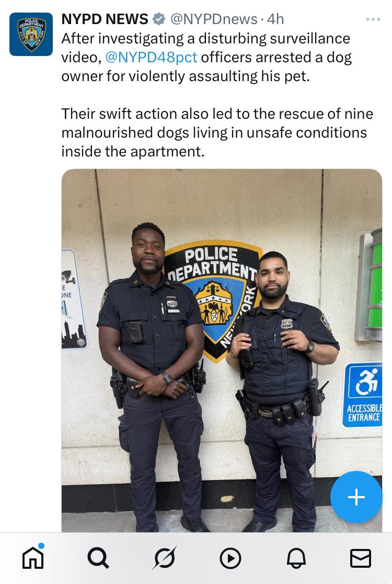Open the Home tab in bottom navigation
Screen dimensions: 392x584
point(33,557)
